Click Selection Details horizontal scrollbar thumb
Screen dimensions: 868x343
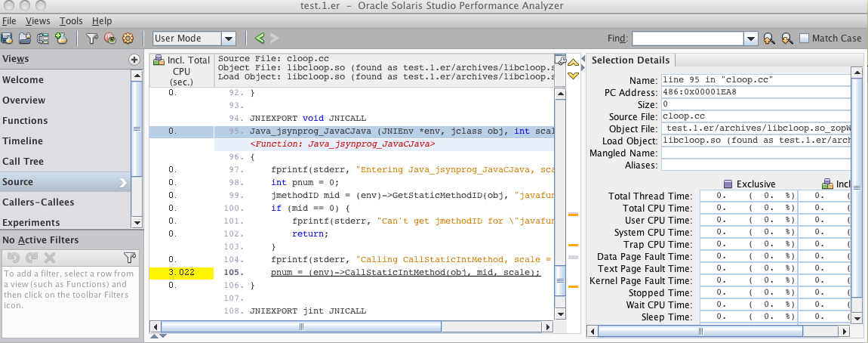700,332
